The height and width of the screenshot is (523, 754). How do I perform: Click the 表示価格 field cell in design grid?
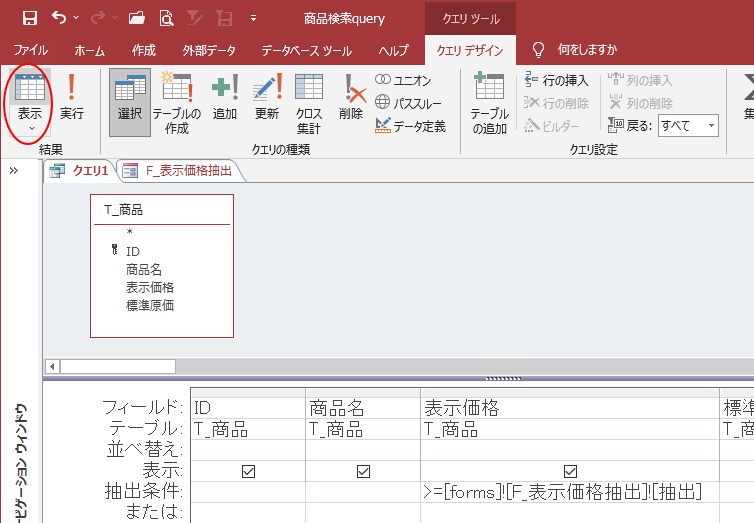tap(570, 408)
